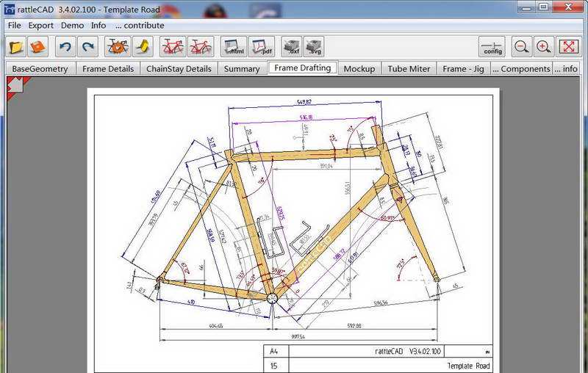Open the config panel
Screen dimensions: 588x373
click(x=492, y=47)
